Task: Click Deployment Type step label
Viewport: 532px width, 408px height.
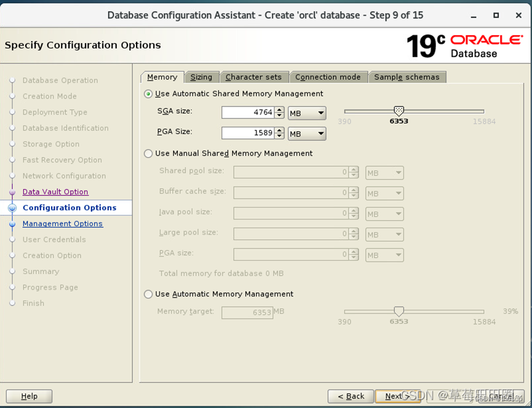Action: [x=55, y=113]
